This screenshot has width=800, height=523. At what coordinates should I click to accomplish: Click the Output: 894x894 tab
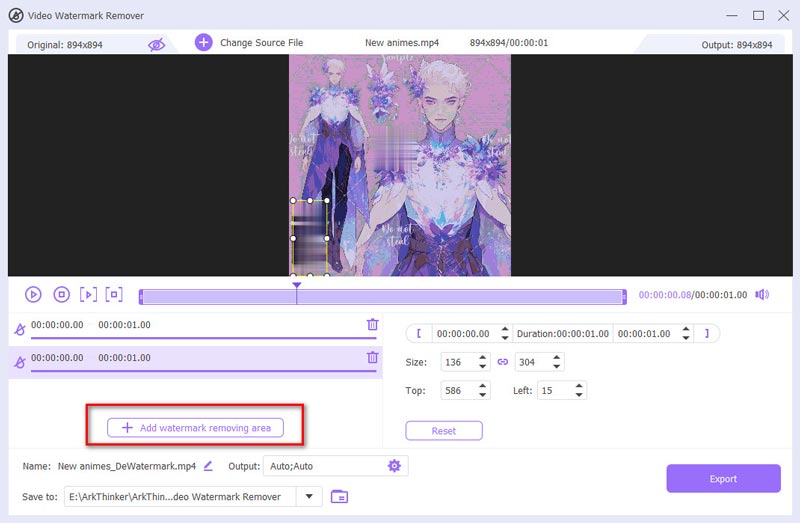point(736,45)
